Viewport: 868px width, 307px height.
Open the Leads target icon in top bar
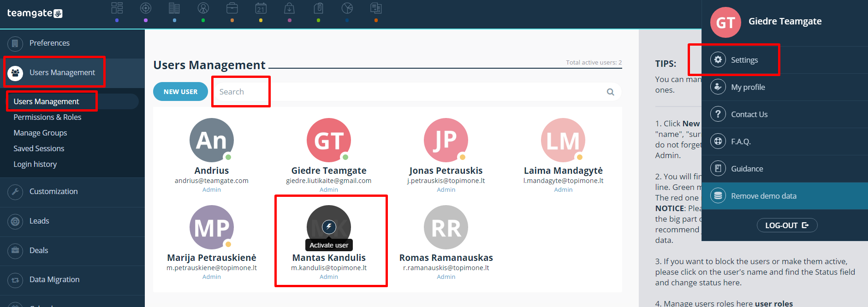(x=146, y=8)
